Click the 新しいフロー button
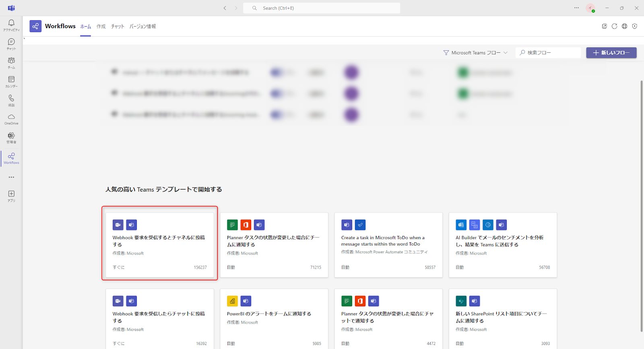 (x=611, y=53)
